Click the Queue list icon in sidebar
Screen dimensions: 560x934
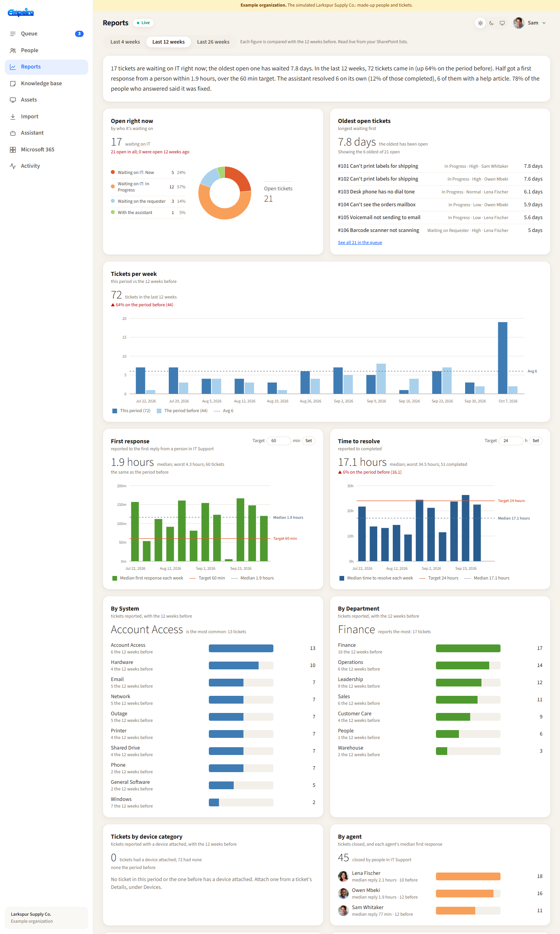[x=13, y=34]
